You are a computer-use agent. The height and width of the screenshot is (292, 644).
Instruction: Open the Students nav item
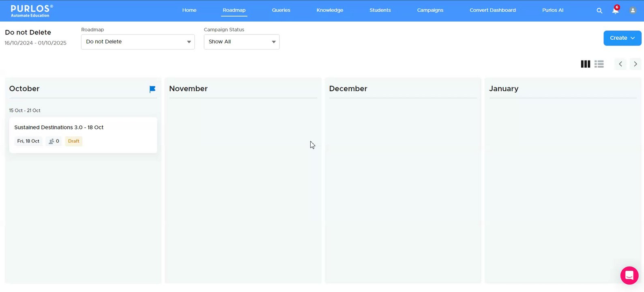(380, 10)
